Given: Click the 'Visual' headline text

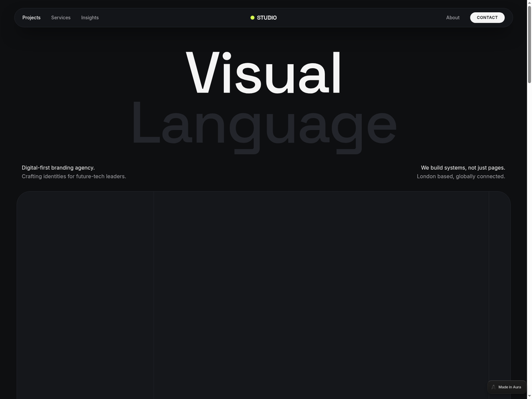Looking at the screenshot, I should click(263, 73).
